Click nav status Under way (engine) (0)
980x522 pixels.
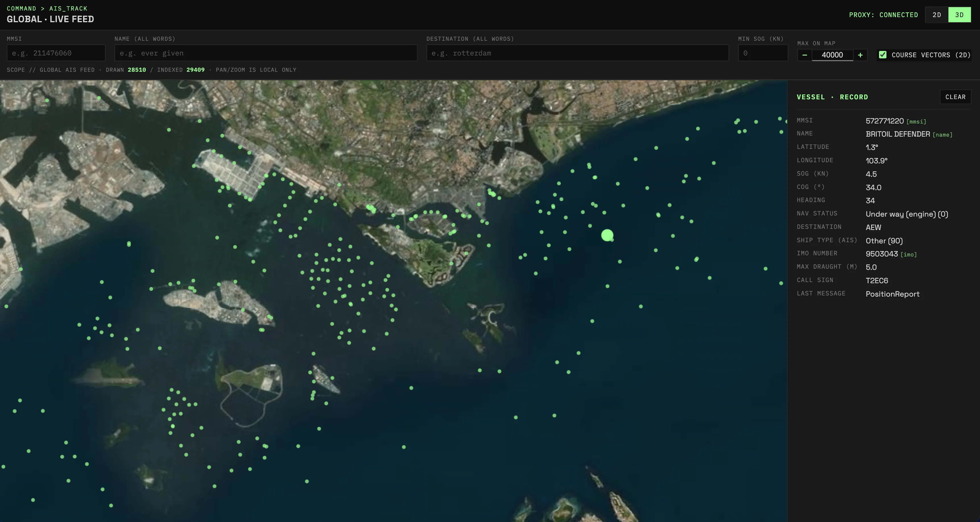[907, 214]
